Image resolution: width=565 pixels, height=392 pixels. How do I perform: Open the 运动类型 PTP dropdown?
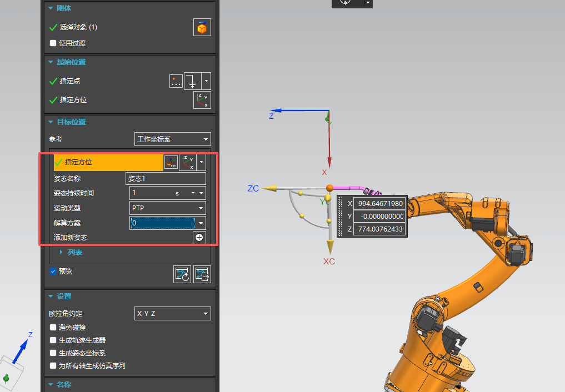pos(168,208)
